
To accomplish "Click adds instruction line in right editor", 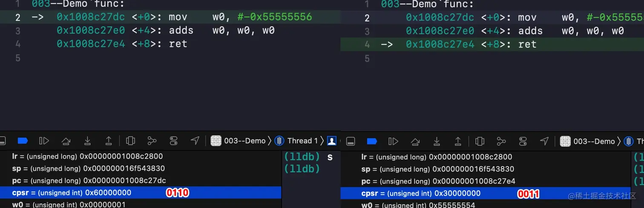I will coord(492,31).
